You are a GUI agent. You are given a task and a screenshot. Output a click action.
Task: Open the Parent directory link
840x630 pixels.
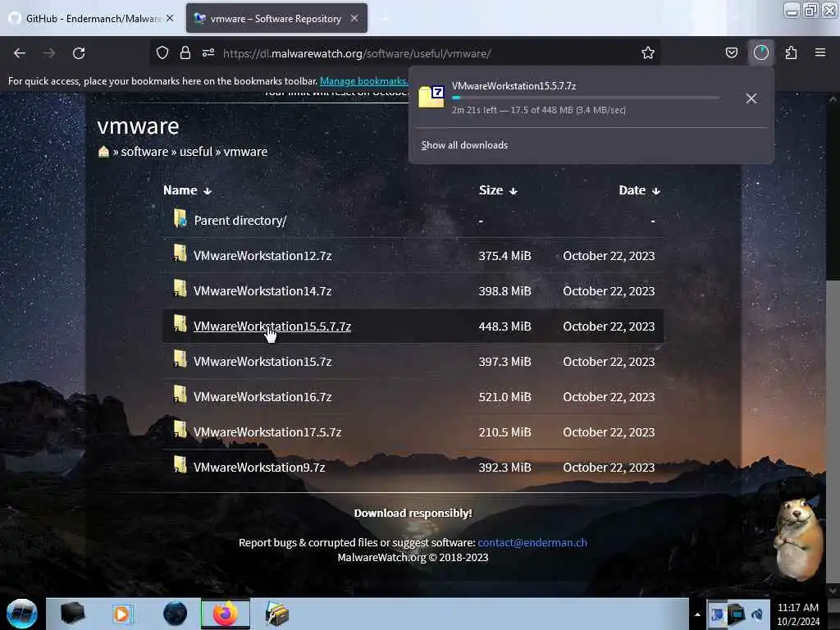tap(240, 220)
